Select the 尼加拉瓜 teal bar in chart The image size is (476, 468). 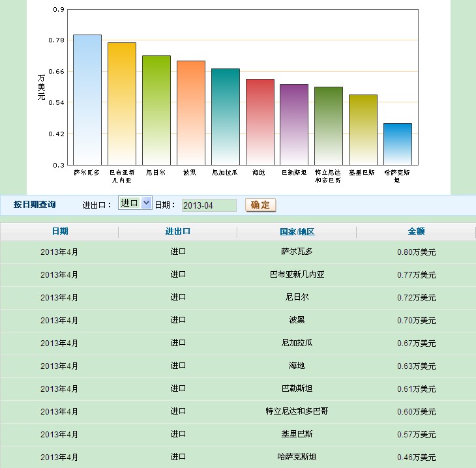coord(226,117)
